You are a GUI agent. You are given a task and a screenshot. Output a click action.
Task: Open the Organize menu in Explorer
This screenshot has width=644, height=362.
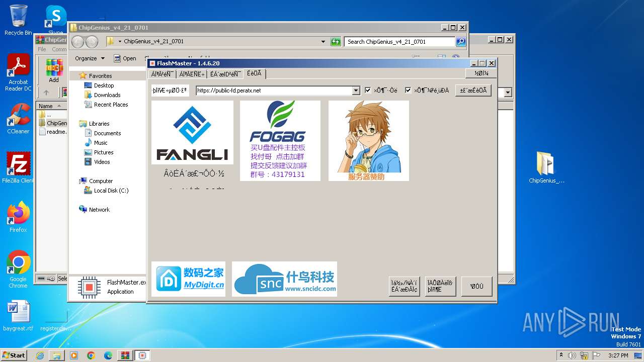(90, 58)
